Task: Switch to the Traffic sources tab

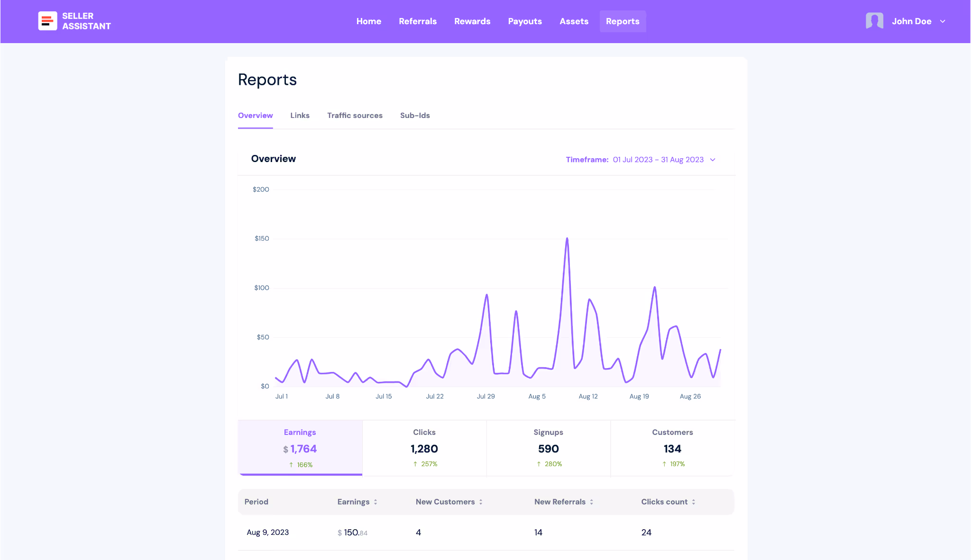Action: [x=355, y=116]
